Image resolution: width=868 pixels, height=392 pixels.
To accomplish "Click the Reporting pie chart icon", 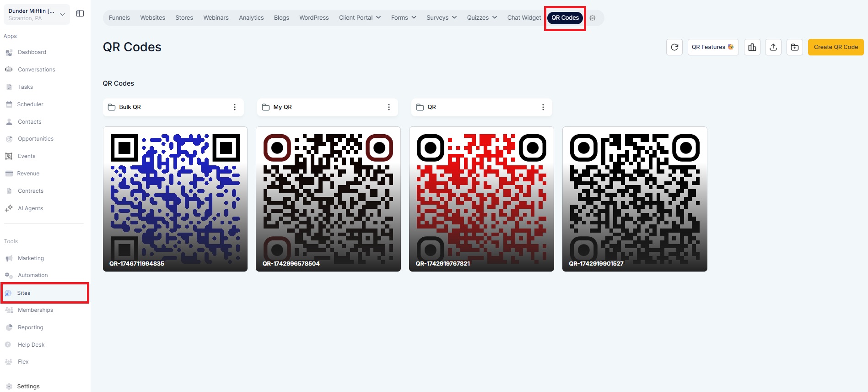I will [x=9, y=327].
